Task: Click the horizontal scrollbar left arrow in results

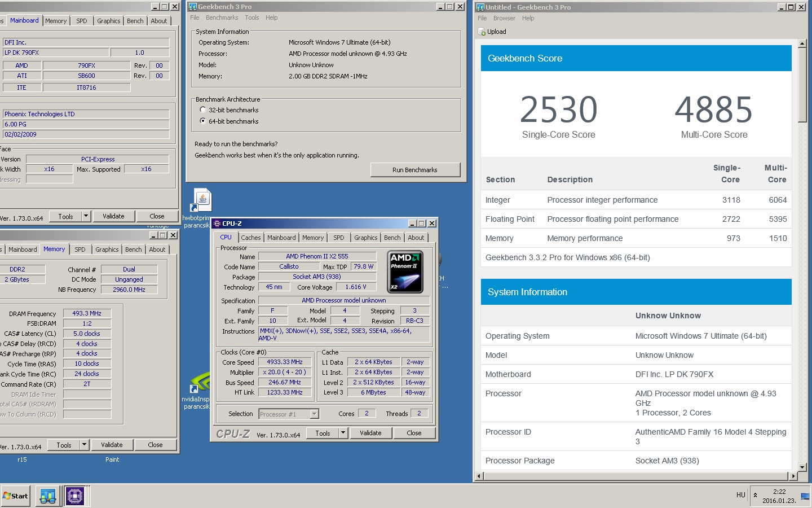Action: pyautogui.click(x=479, y=476)
